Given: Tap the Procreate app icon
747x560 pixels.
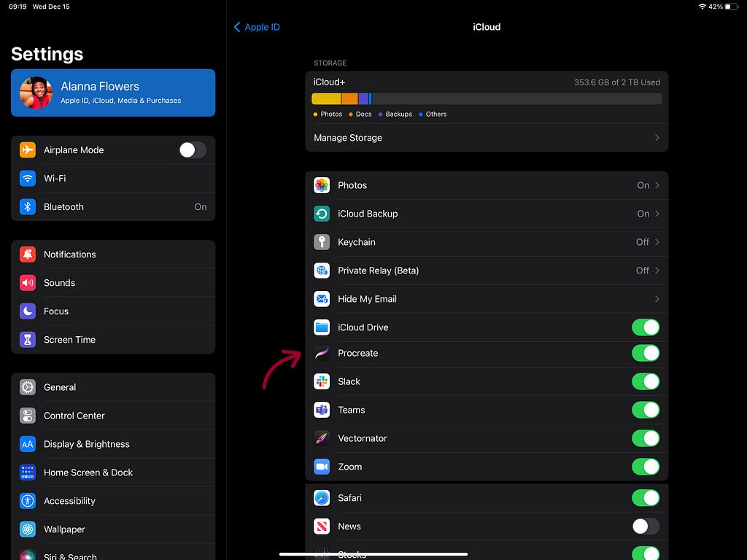Looking at the screenshot, I should (322, 354).
